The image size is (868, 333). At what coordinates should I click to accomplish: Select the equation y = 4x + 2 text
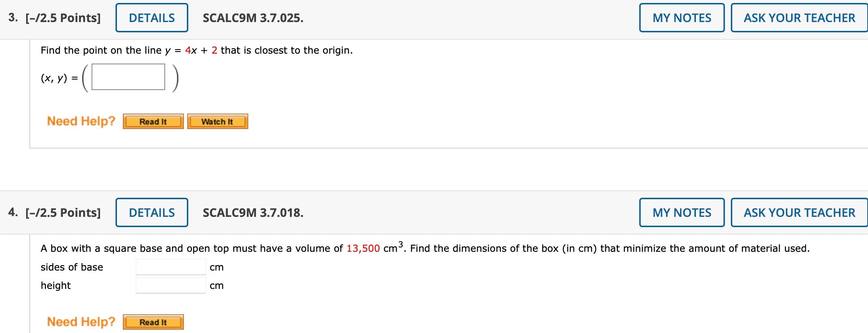point(191,50)
